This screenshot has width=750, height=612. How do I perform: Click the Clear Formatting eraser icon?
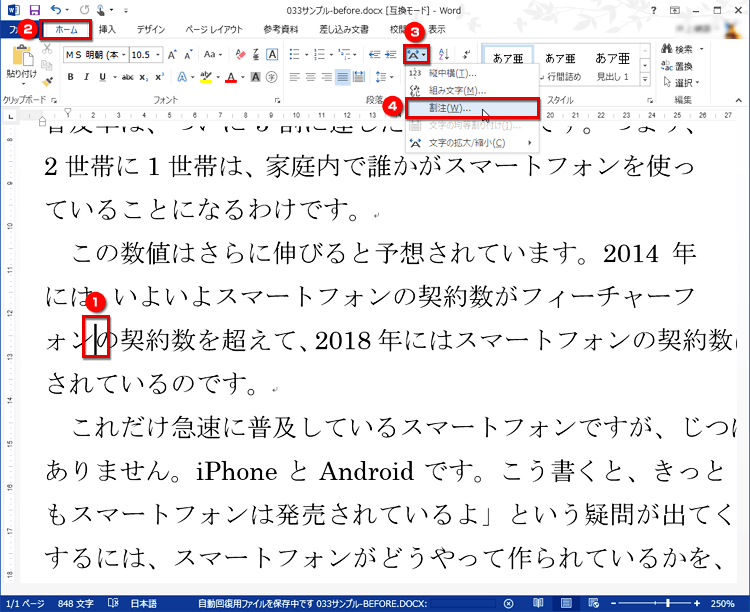pyautogui.click(x=240, y=55)
